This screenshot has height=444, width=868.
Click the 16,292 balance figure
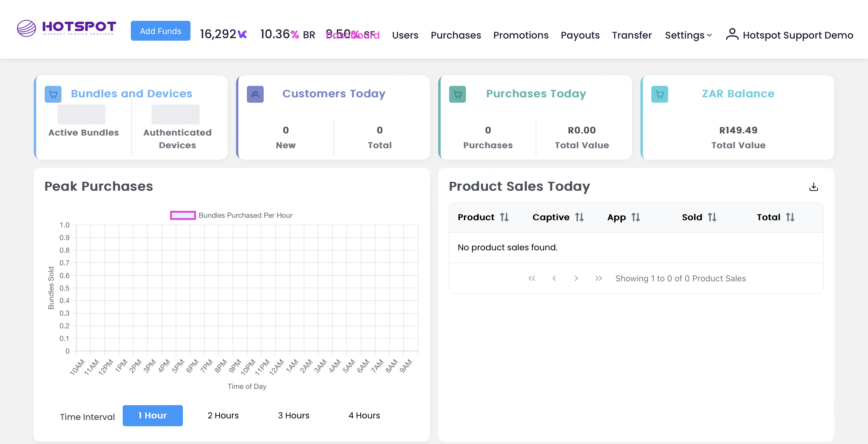pyautogui.click(x=218, y=34)
